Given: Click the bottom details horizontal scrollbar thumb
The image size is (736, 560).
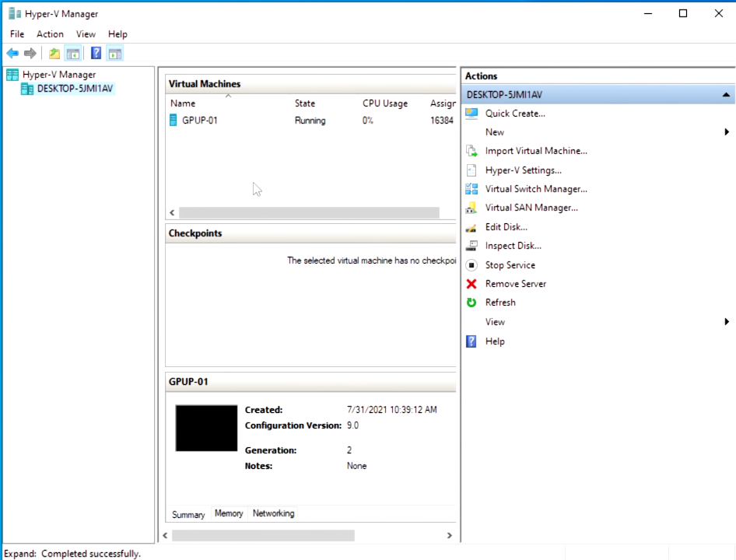Looking at the screenshot, I should tap(263, 536).
